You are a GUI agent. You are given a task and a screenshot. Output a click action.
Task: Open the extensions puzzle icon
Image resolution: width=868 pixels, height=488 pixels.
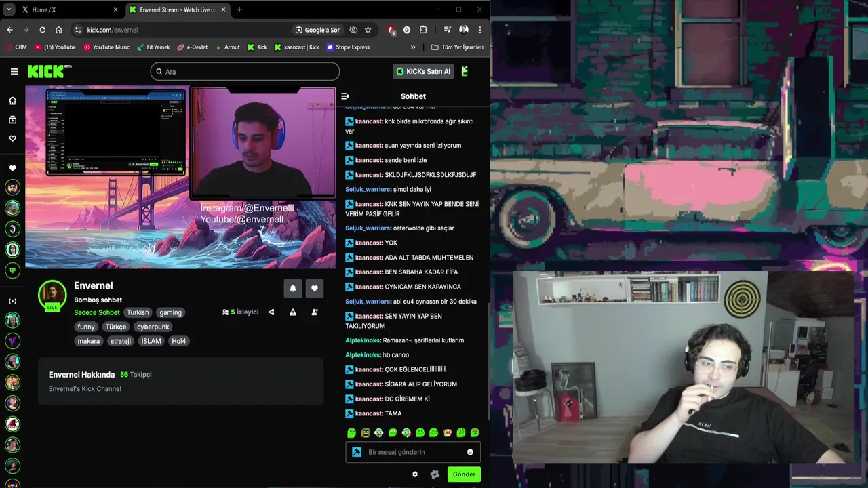pyautogui.click(x=423, y=30)
